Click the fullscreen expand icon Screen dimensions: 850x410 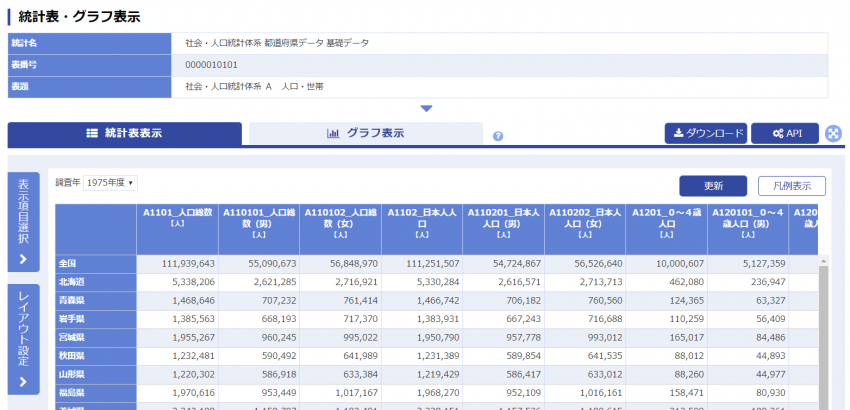coord(833,133)
